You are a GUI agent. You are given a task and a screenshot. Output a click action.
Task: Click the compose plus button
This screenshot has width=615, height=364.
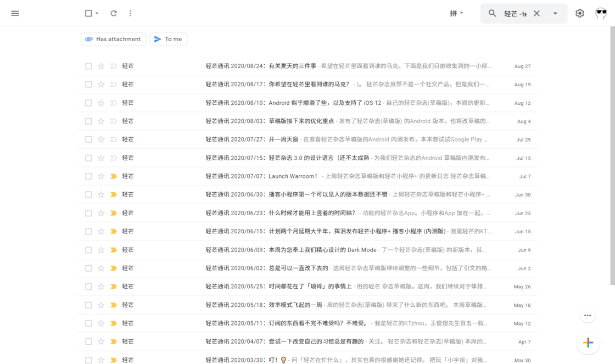(588, 343)
